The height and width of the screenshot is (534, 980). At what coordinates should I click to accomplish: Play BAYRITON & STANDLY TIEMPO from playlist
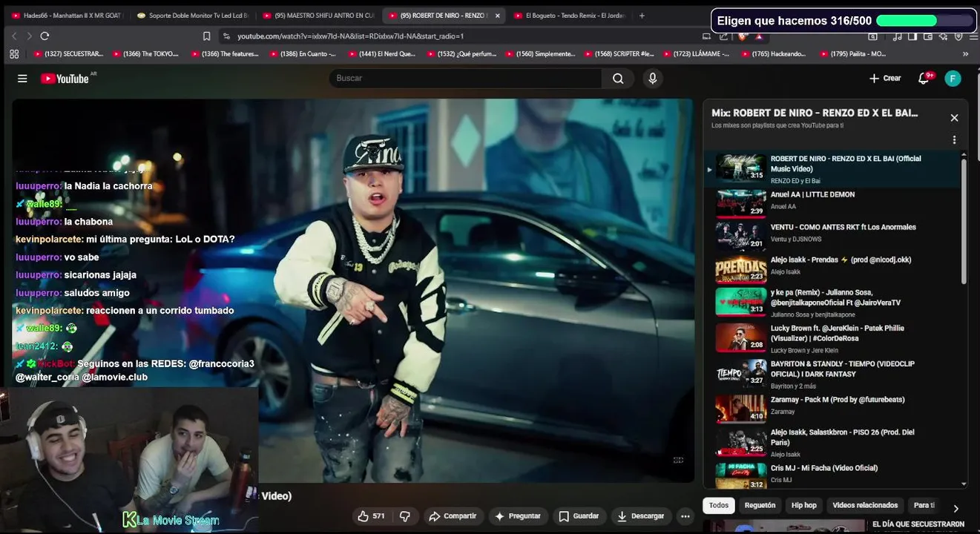[x=836, y=375]
